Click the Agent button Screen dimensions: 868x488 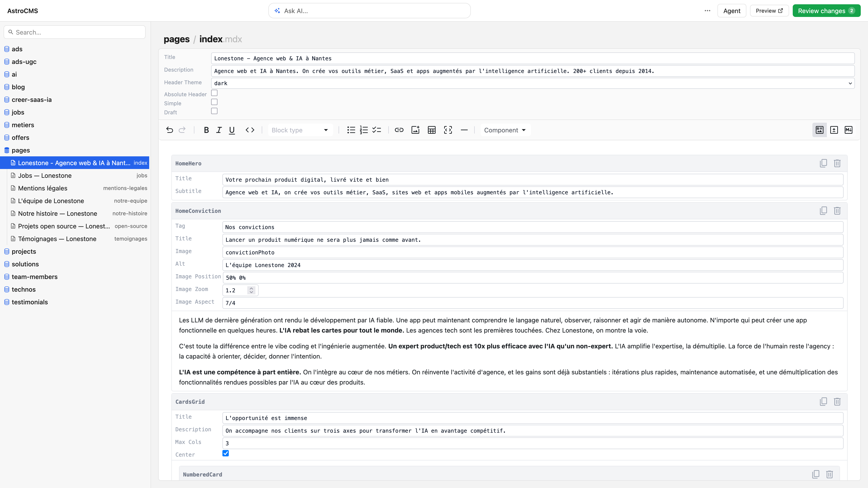pos(731,11)
